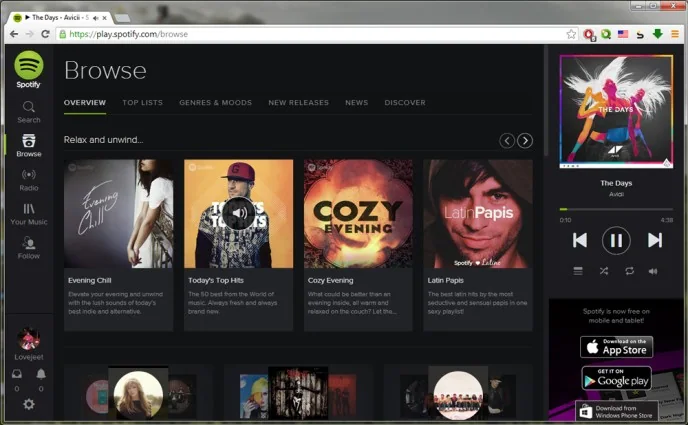
Task: Click the band group circular thumbnail
Action: 458,396
